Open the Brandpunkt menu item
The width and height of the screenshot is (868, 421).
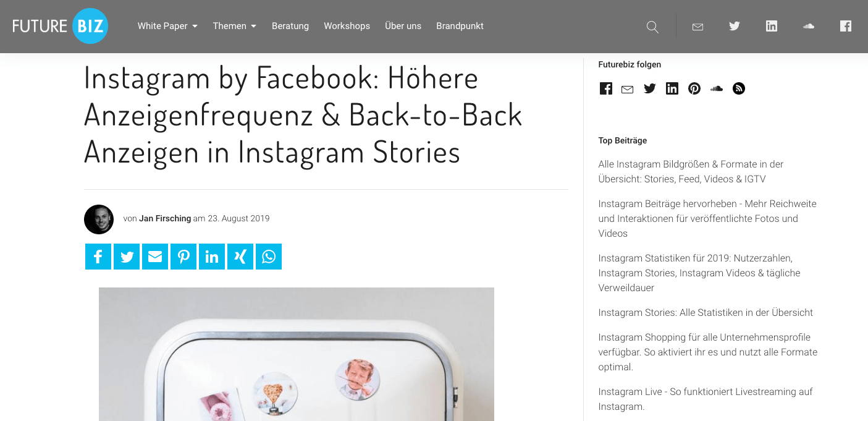coord(460,26)
